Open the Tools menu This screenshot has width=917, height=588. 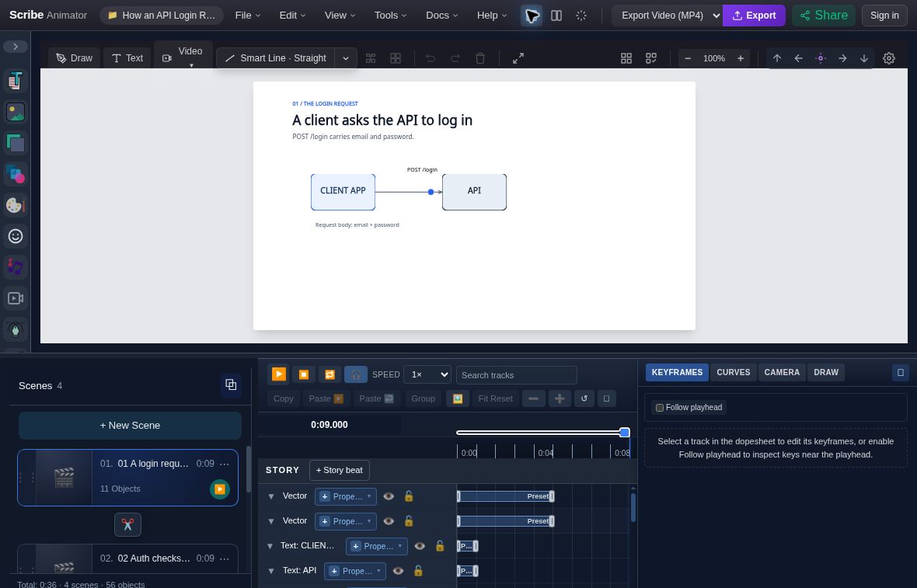pos(390,16)
